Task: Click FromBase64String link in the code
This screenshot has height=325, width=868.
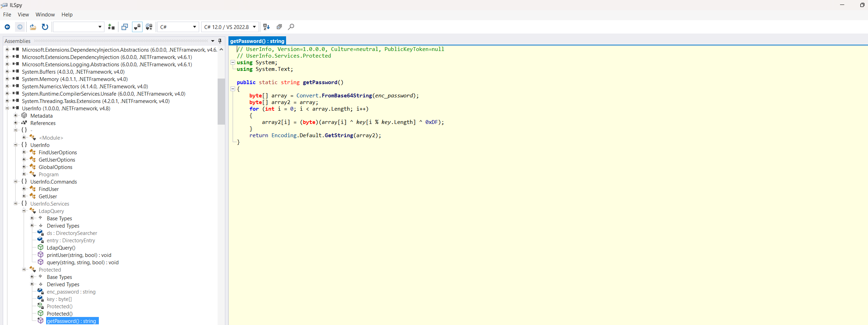Action: [347, 96]
